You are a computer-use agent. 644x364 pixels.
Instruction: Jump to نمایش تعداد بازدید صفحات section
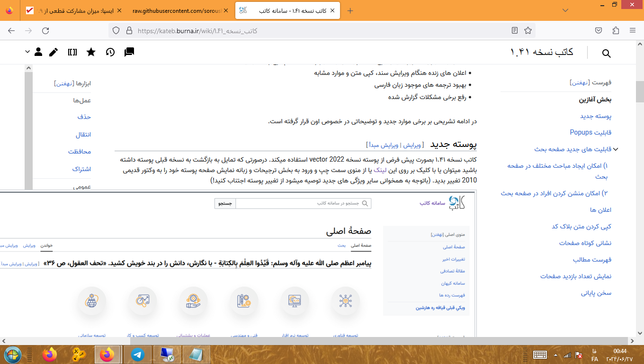pyautogui.click(x=576, y=276)
